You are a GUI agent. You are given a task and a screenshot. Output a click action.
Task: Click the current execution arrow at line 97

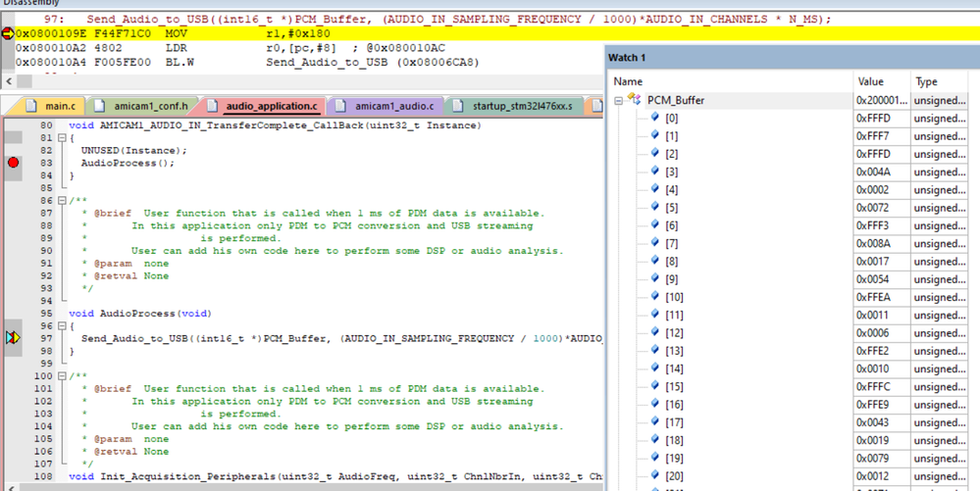pos(13,338)
